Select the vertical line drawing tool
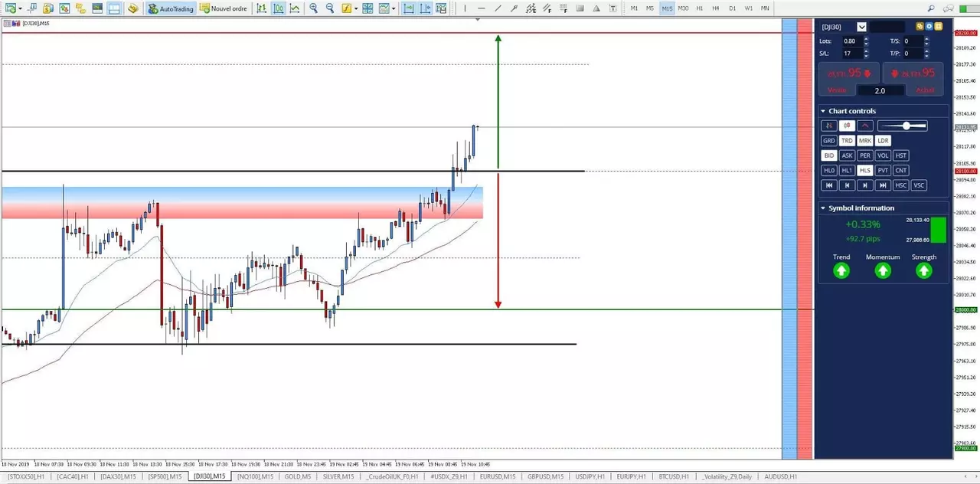Image resolution: width=980 pixels, height=484 pixels. [465, 8]
